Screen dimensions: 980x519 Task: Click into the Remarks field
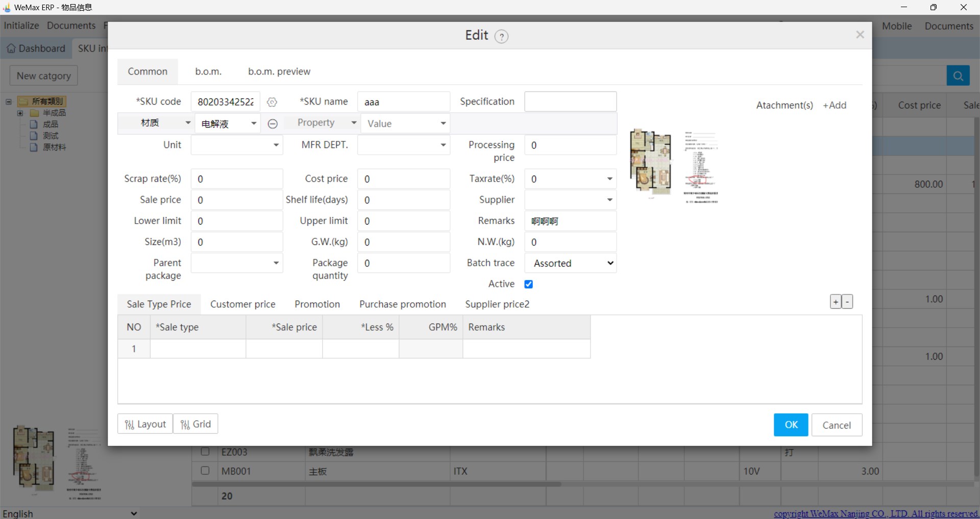tap(571, 221)
